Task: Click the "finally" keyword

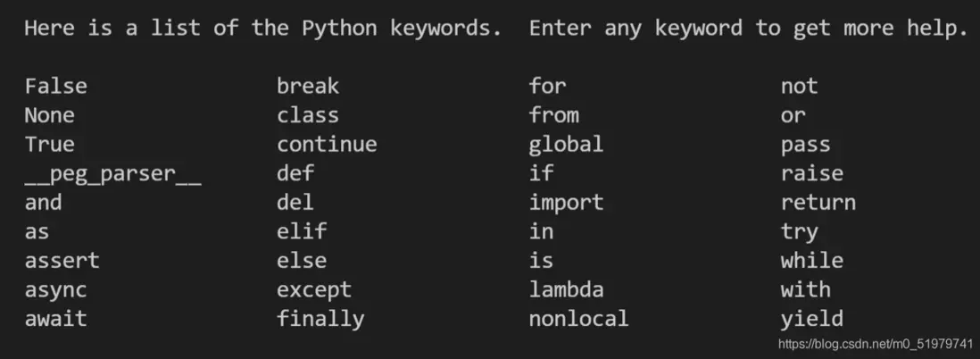Action: [x=320, y=319]
